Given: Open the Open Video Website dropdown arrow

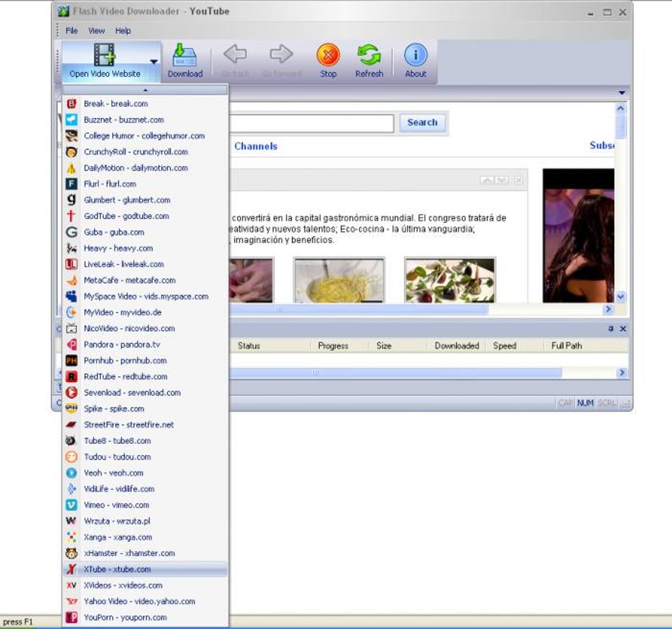Looking at the screenshot, I should click(154, 62).
